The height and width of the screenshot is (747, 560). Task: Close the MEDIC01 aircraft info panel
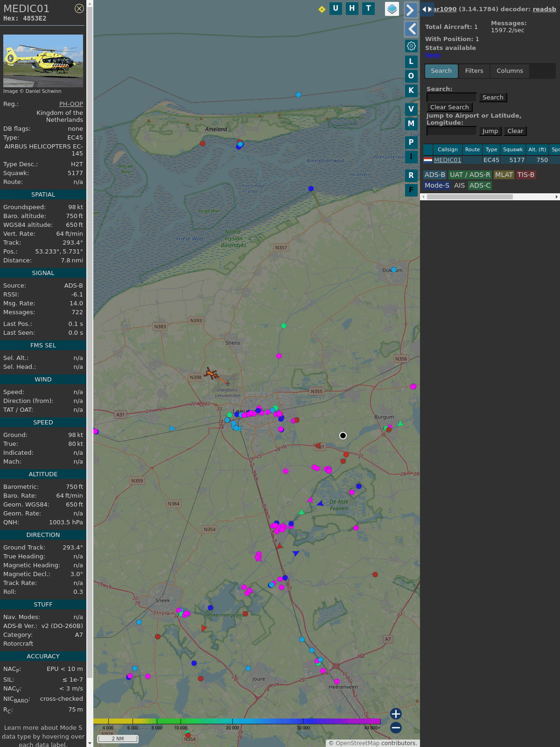point(79,8)
